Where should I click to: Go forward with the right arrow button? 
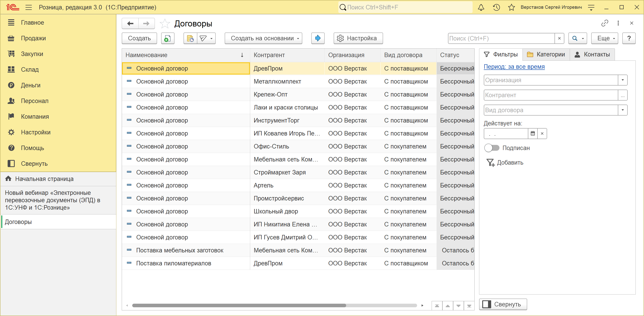point(147,24)
